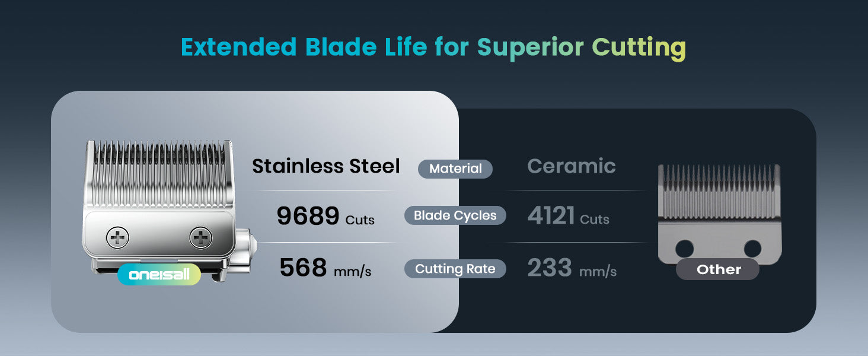Click the Cutting Rate pill label
This screenshot has width=868, height=356.
(x=455, y=269)
